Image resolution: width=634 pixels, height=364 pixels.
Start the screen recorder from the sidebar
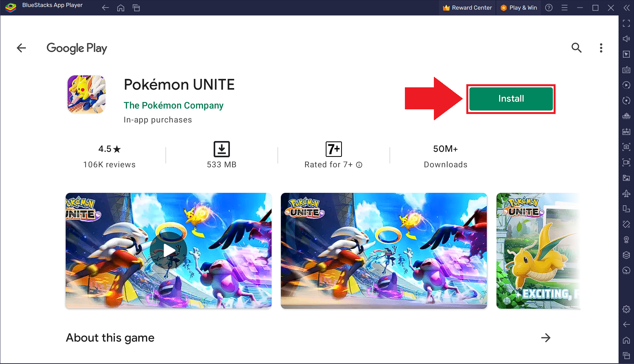(x=627, y=163)
